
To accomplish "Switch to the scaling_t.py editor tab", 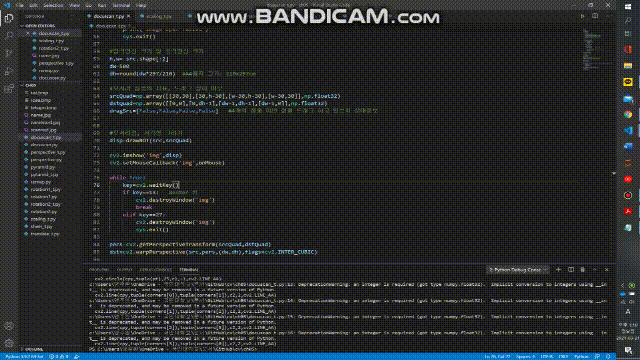I will point(159,16).
